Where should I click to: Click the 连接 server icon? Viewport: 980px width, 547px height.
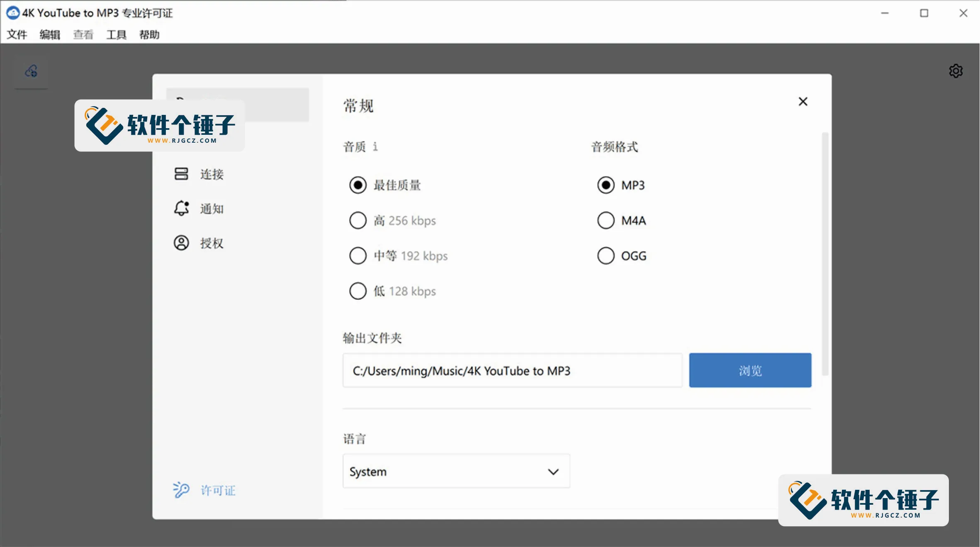click(x=181, y=174)
